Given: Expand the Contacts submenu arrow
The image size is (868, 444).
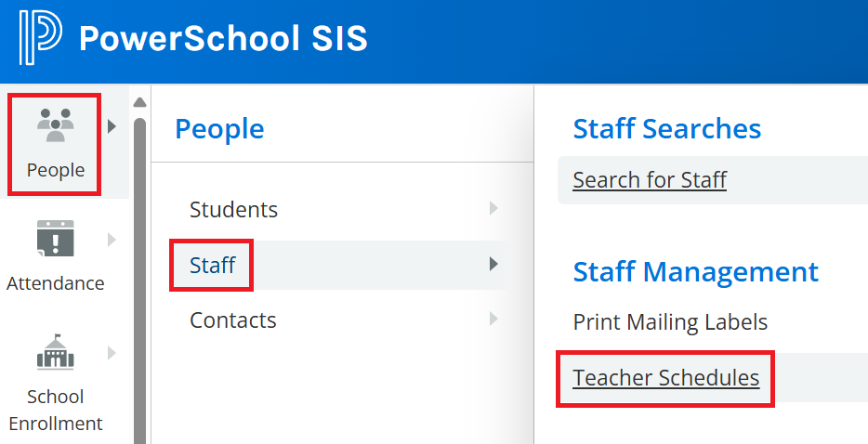Looking at the screenshot, I should tap(493, 320).
